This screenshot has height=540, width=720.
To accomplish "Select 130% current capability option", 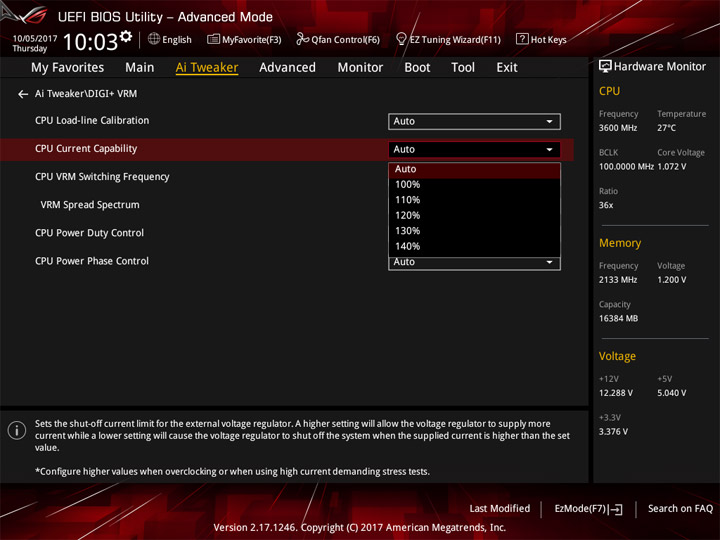I will (x=474, y=231).
